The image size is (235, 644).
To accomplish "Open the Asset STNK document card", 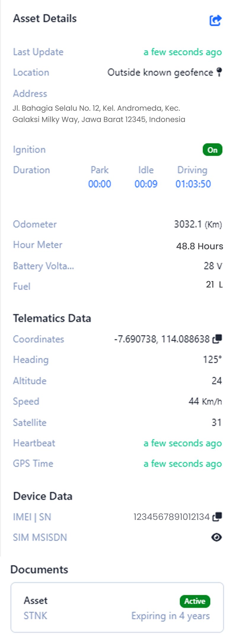I will point(117,607).
